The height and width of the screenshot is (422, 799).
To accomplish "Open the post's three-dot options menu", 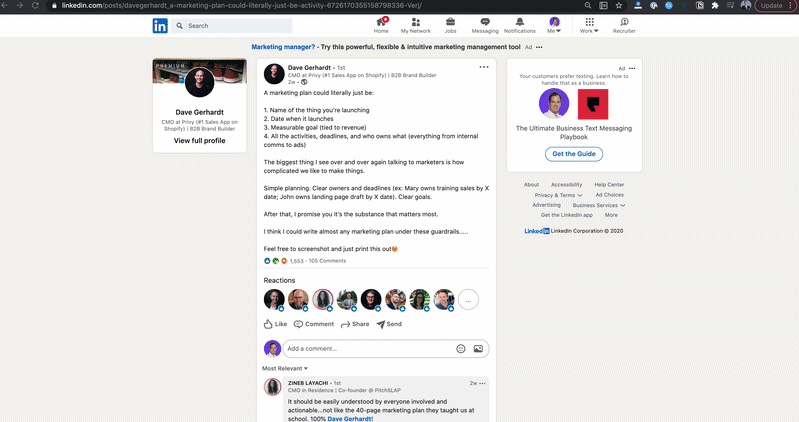I will pos(484,67).
